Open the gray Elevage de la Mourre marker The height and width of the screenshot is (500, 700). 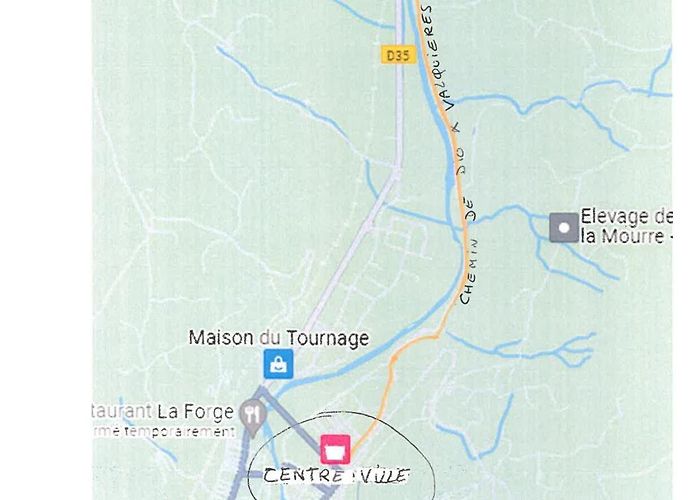564,228
